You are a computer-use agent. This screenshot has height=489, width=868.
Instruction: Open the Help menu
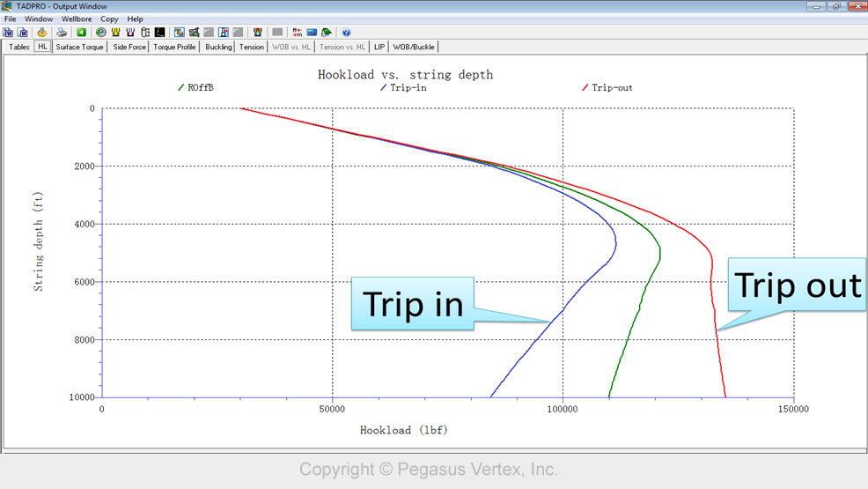click(135, 19)
